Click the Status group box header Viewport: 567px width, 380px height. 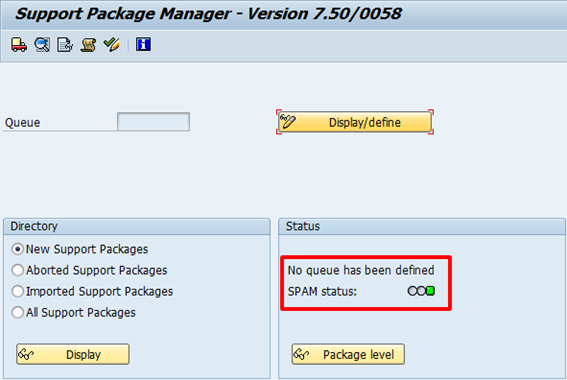[x=422, y=226]
